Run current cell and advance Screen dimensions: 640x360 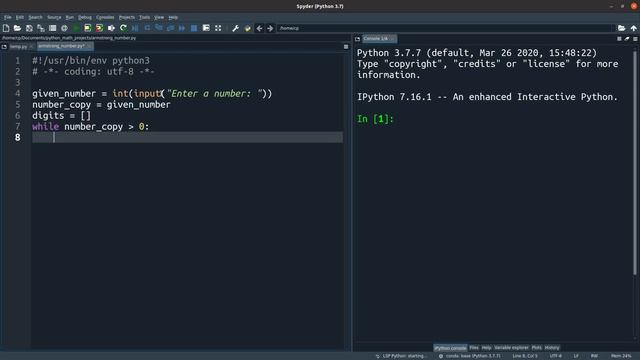tap(100, 28)
